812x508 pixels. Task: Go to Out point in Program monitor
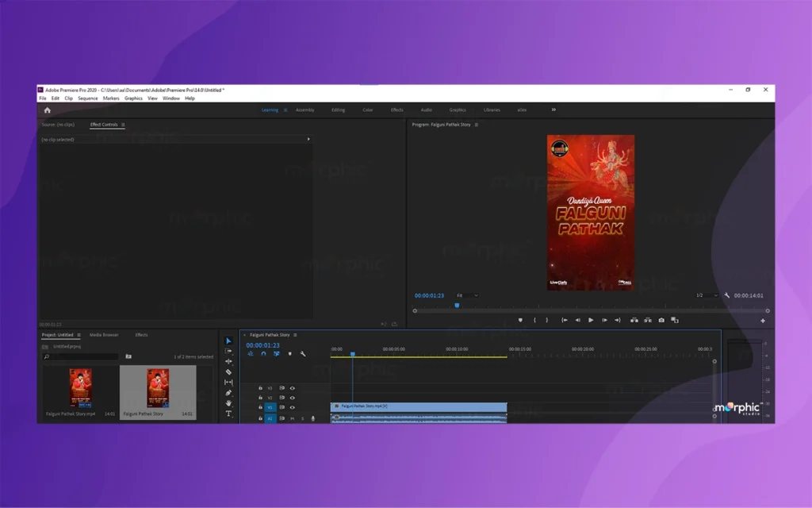click(x=618, y=321)
